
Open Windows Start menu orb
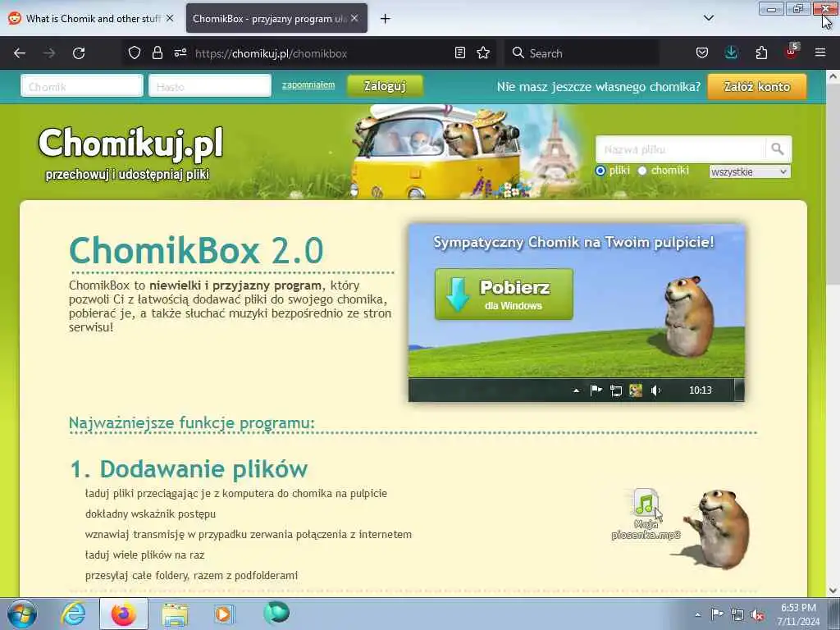22,614
